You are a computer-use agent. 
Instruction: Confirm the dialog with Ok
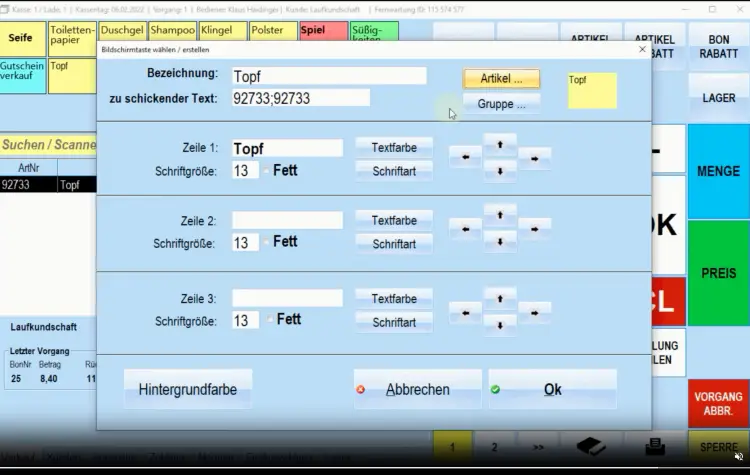(x=552, y=389)
